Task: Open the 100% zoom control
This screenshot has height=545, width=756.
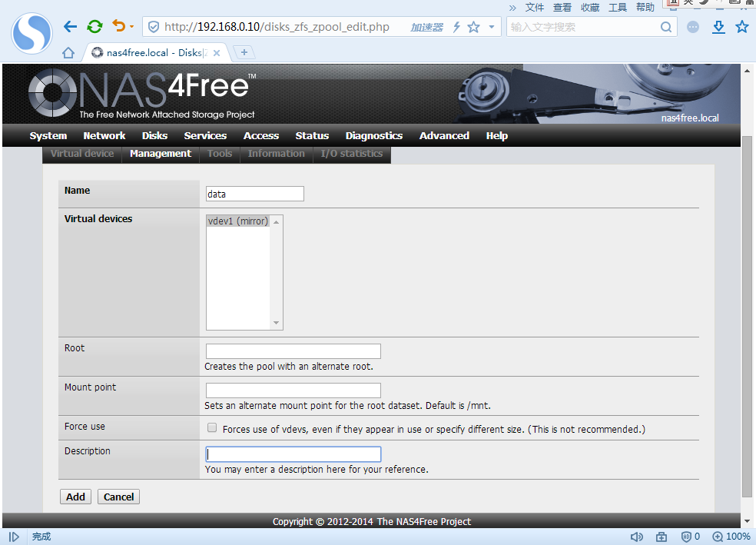Action: [731, 537]
